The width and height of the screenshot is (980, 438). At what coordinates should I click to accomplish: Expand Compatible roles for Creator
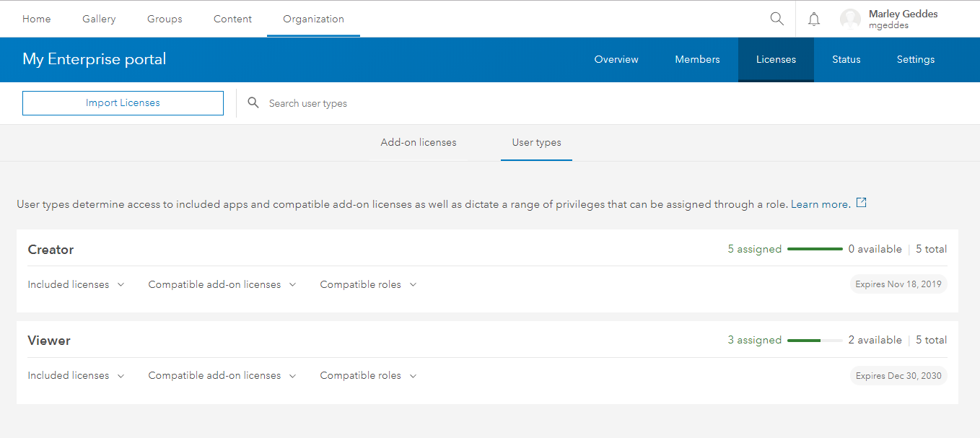[x=367, y=284]
